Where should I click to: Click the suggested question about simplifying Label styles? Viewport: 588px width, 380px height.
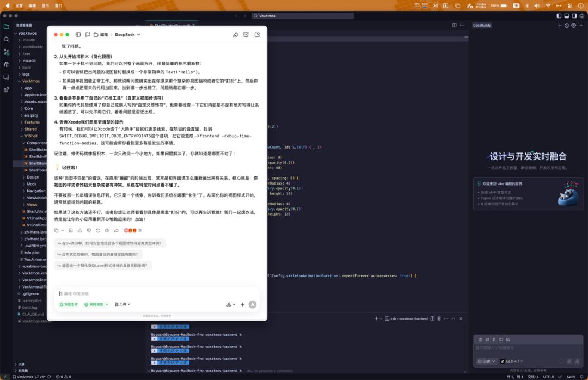103,266
